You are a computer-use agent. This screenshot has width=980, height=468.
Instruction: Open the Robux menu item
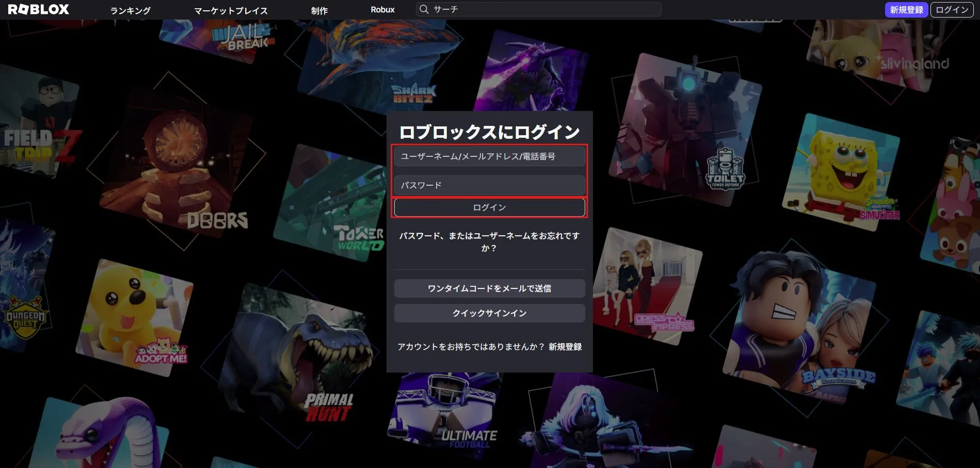[x=382, y=10]
